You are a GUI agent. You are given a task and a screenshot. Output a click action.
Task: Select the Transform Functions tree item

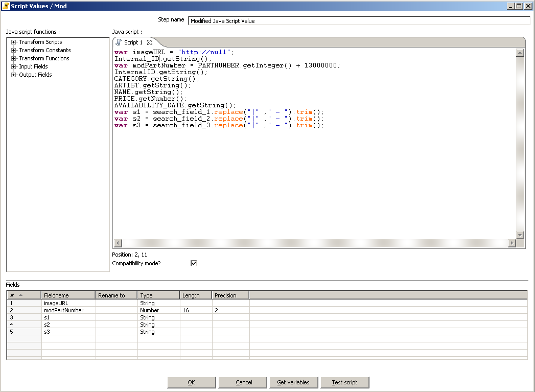pyautogui.click(x=44, y=58)
